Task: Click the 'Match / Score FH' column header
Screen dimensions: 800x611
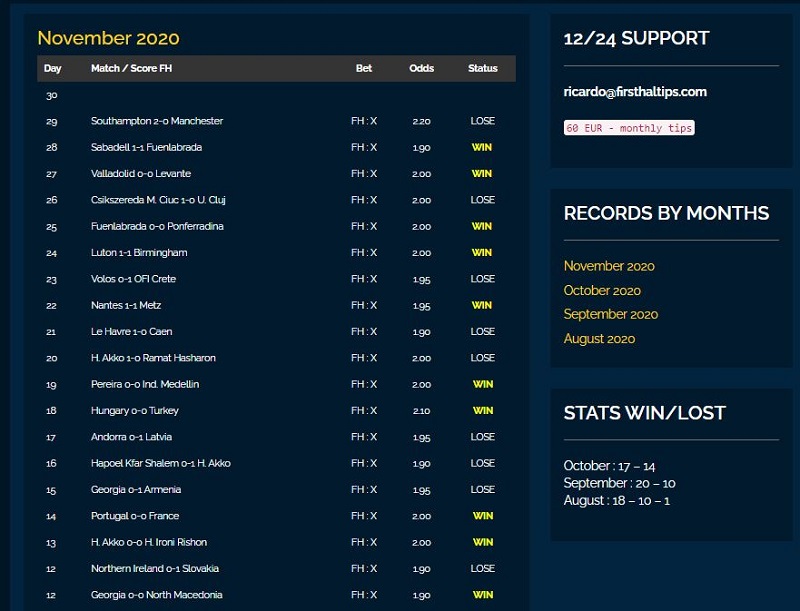Action: [x=131, y=68]
